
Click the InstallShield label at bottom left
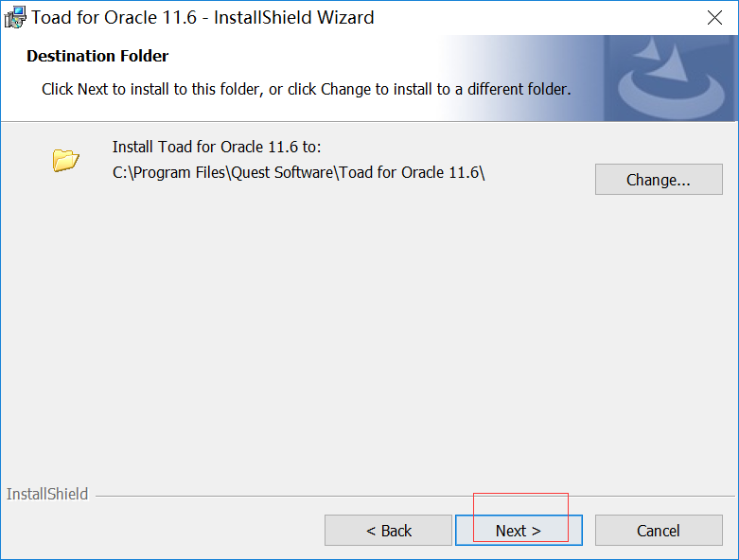(x=47, y=494)
